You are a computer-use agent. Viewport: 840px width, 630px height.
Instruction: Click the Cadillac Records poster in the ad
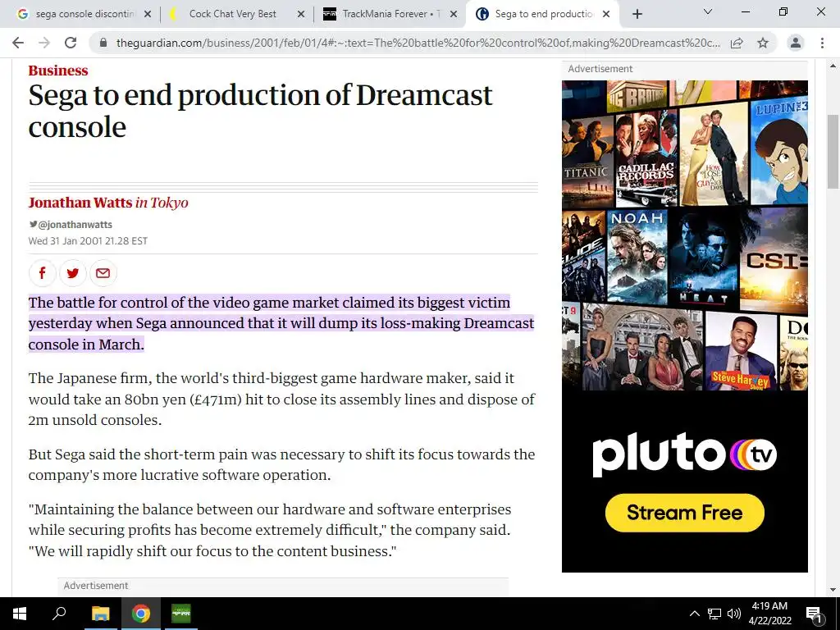tap(646, 158)
